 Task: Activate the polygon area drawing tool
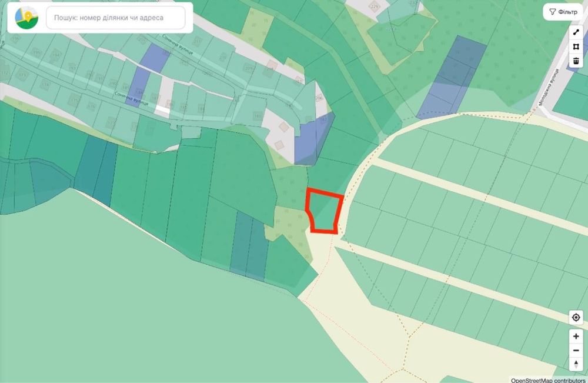(576, 46)
